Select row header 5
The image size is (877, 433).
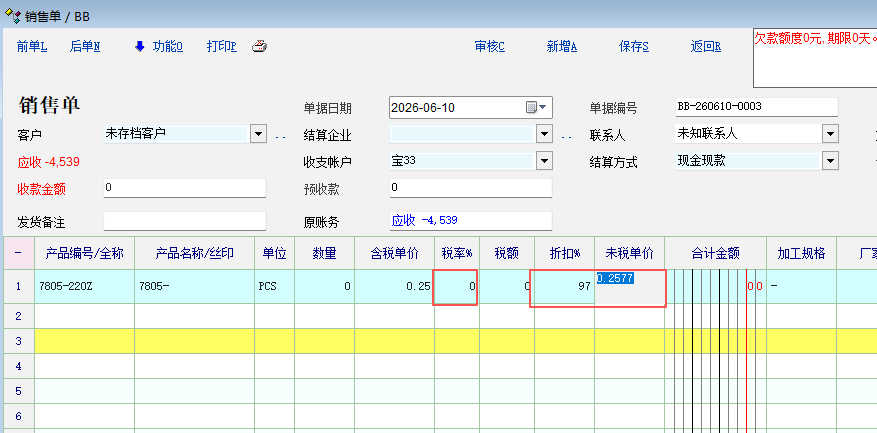pyautogui.click(x=18, y=391)
